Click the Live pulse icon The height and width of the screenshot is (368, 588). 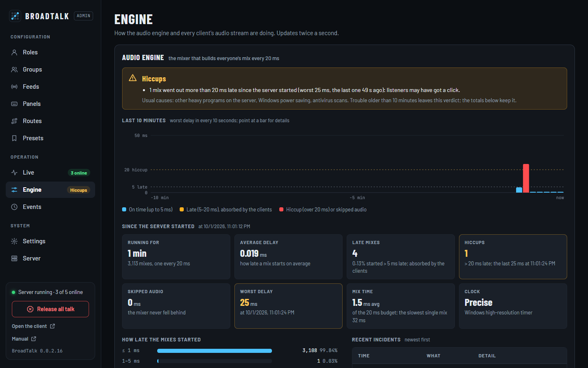pos(14,173)
